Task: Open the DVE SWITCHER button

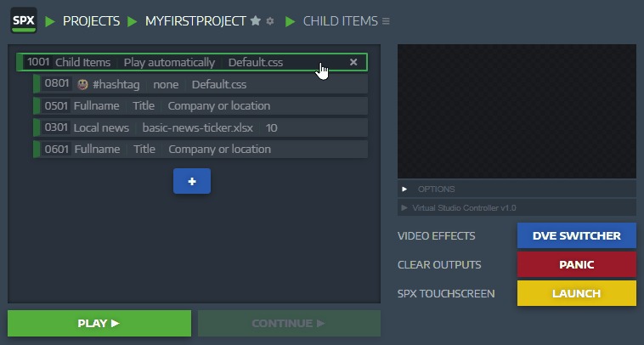Action: (x=577, y=235)
